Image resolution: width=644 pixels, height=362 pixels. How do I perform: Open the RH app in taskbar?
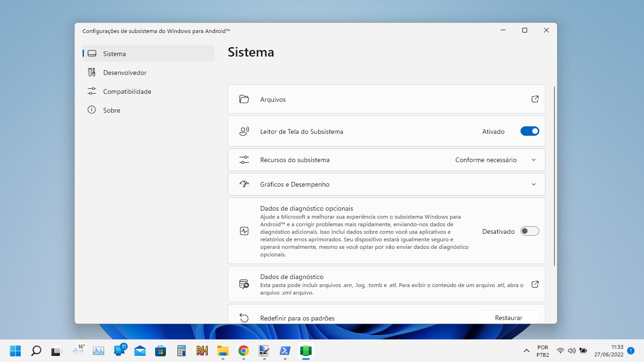pos(202,351)
